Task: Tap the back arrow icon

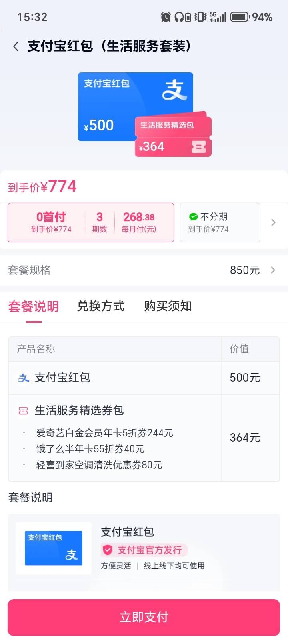Action: [x=16, y=47]
